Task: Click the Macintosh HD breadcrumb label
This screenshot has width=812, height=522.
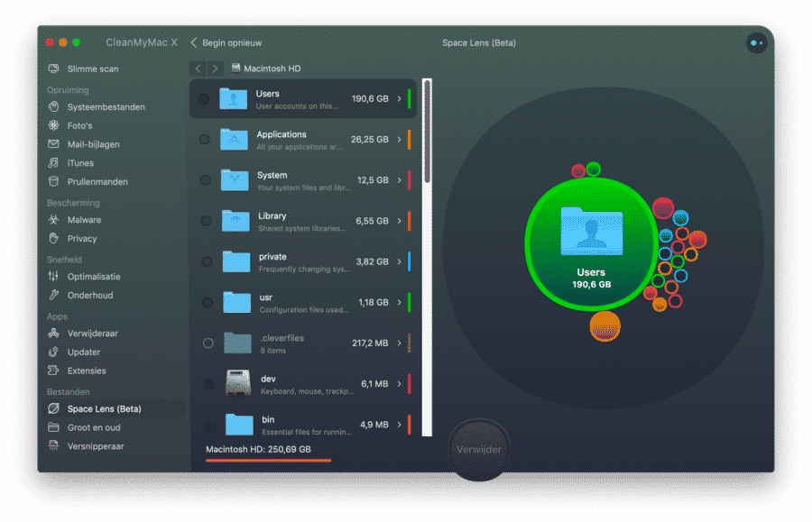Action: tap(272, 69)
